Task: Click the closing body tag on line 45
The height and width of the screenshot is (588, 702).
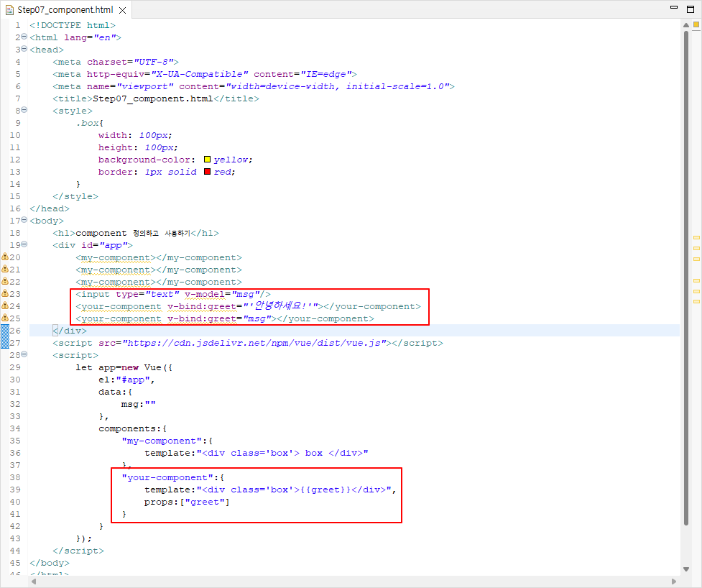Action: (50, 563)
